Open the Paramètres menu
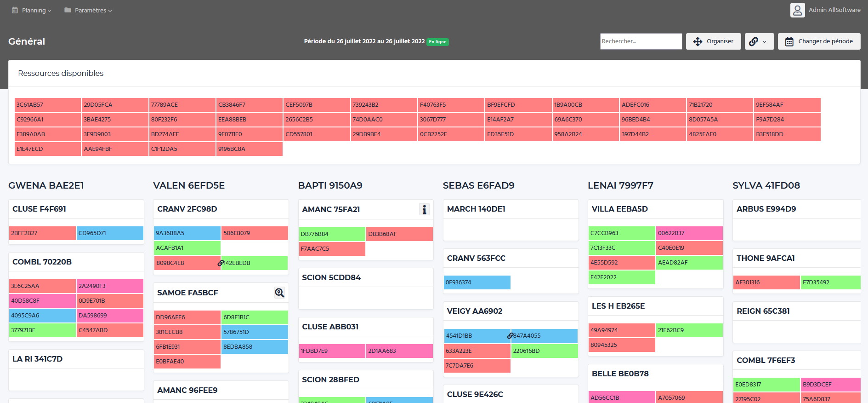 point(88,10)
